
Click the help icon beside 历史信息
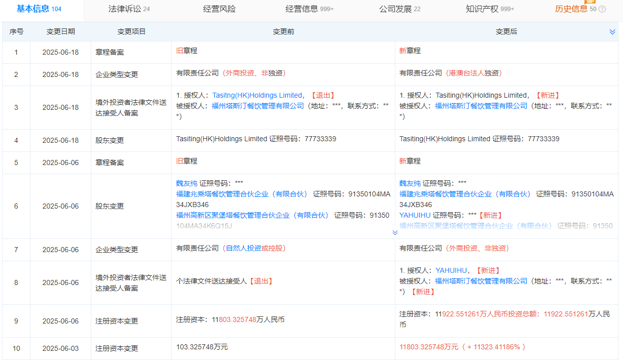coord(602,9)
